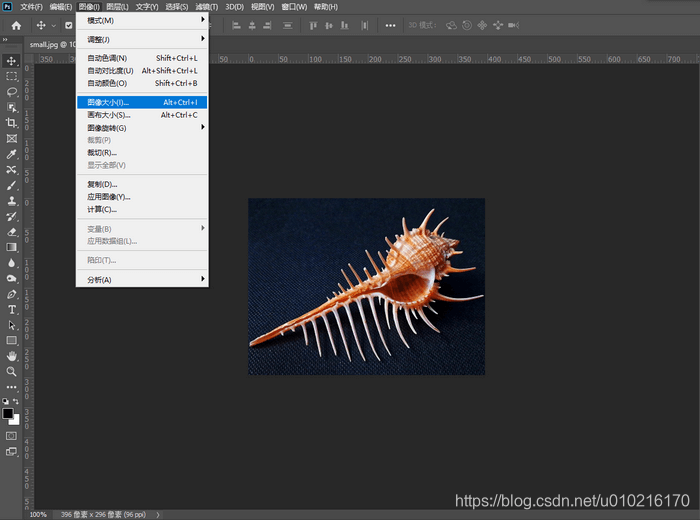700x520 pixels.
Task: Click the 100% zoom level field
Action: (38, 514)
